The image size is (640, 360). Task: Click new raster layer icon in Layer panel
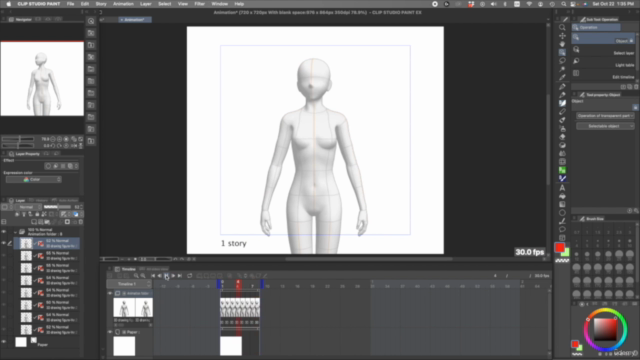pyautogui.click(x=34, y=222)
